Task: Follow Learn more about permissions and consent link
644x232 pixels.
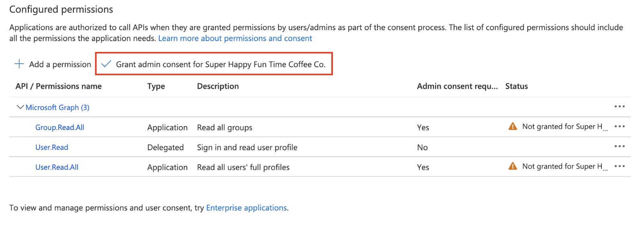Action: click(235, 38)
